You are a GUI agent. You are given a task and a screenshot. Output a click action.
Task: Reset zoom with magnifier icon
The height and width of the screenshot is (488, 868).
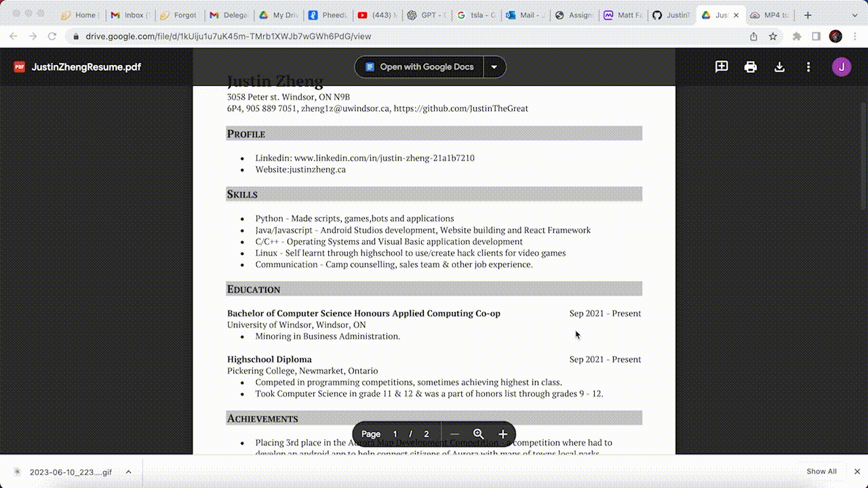pos(479,434)
